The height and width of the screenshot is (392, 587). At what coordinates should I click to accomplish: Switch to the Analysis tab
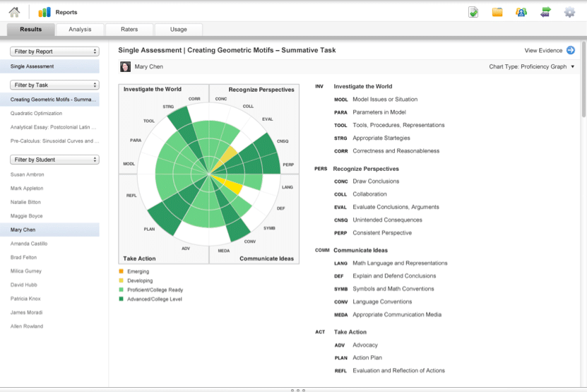(x=80, y=29)
